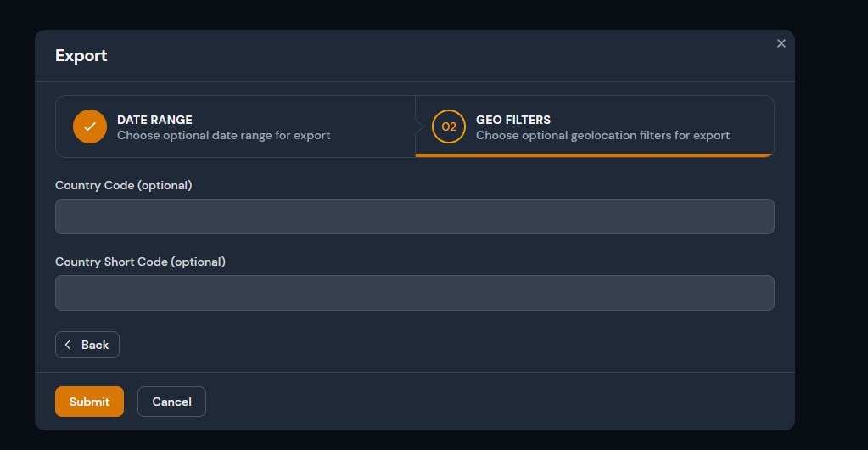The height and width of the screenshot is (450, 868).
Task: Click the Export dialog title
Action: (81, 56)
